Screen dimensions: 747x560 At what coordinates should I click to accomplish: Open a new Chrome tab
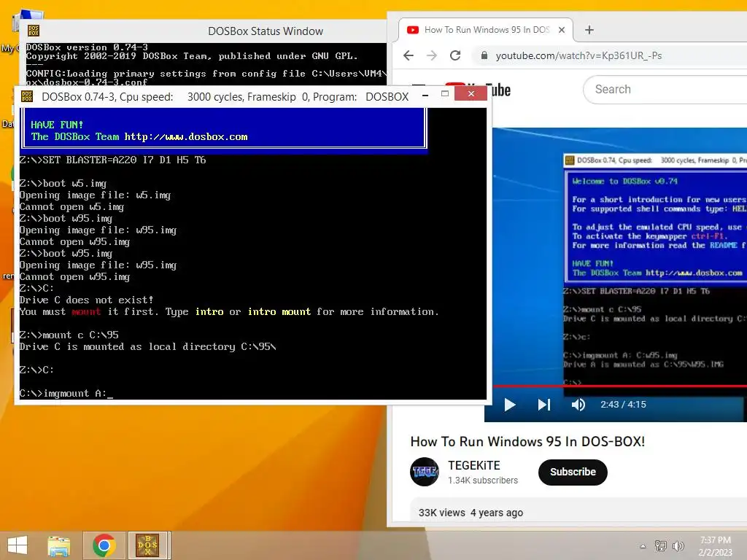click(589, 30)
